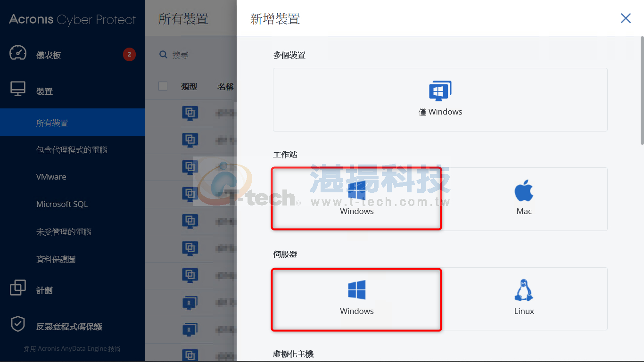Select the Linux label under 伺服器
This screenshot has width=644, height=362.
tap(524, 311)
